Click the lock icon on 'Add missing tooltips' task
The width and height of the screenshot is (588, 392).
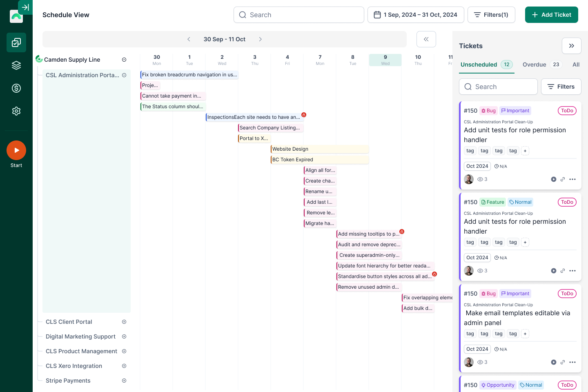coord(402,232)
